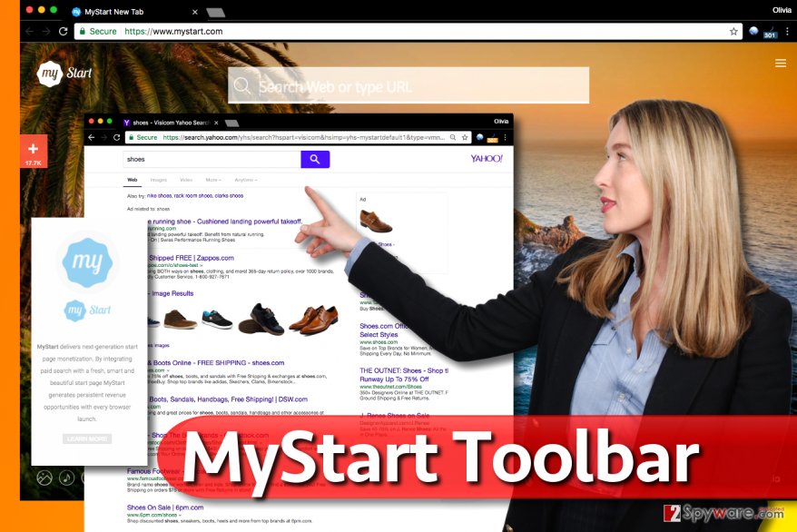Click the tan leather dress shoes thumbnail
The height and width of the screenshot is (532, 797).
pyautogui.click(x=313, y=320)
